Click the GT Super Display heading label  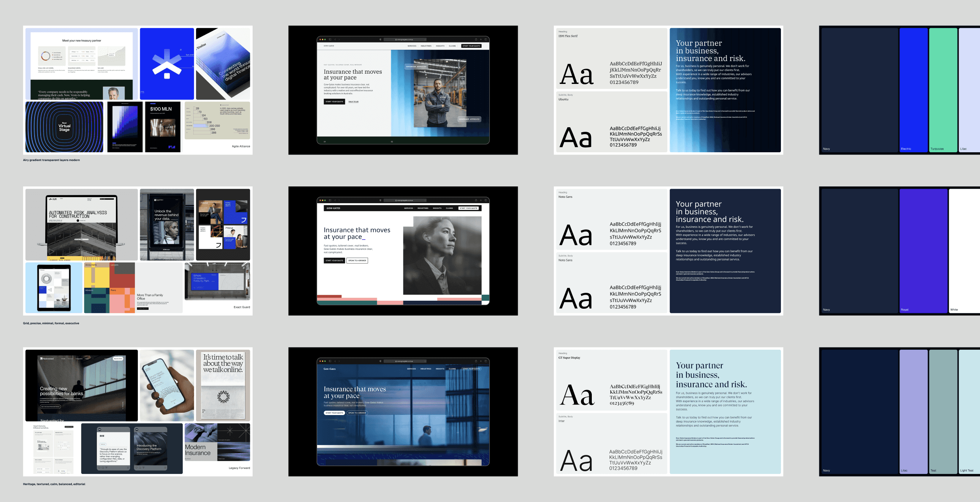(569, 358)
